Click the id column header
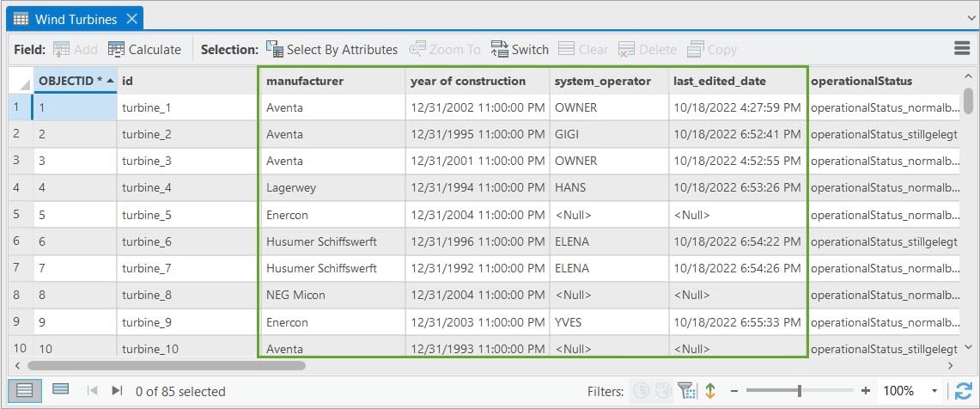 click(187, 81)
